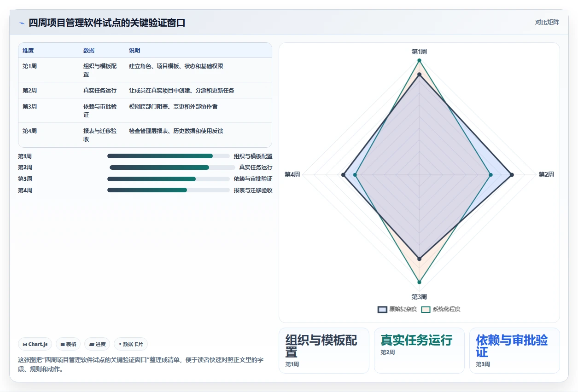The width and height of the screenshot is (578, 392).
Task: Click the 维度 column header
Action: [28, 51]
